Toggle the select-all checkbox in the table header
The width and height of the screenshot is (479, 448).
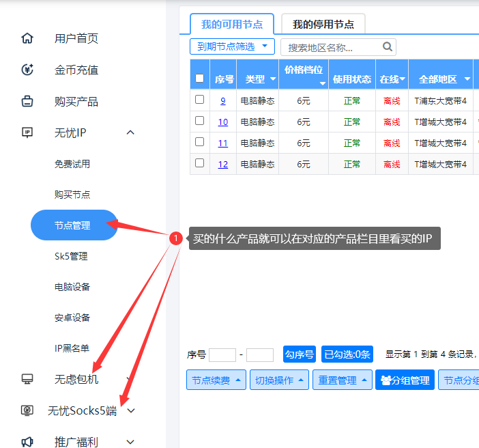(199, 79)
